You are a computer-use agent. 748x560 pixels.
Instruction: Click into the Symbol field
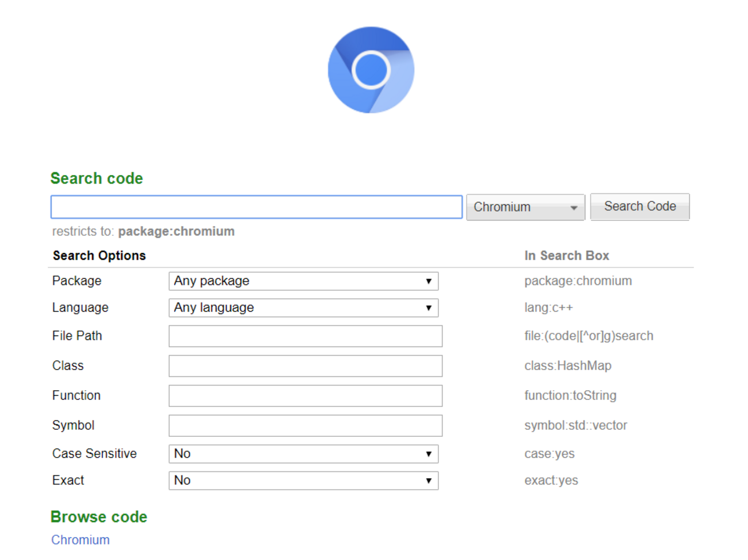306,426
